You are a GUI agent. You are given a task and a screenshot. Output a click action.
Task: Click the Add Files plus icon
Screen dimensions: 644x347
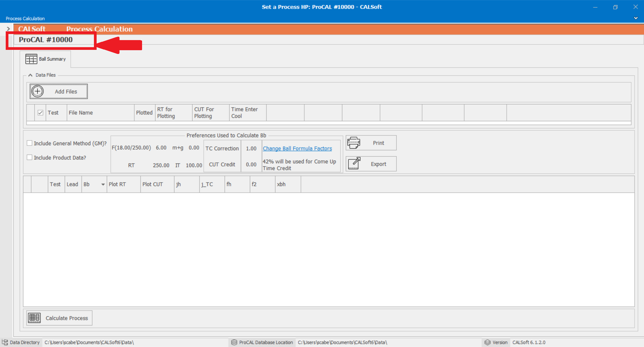(x=37, y=91)
